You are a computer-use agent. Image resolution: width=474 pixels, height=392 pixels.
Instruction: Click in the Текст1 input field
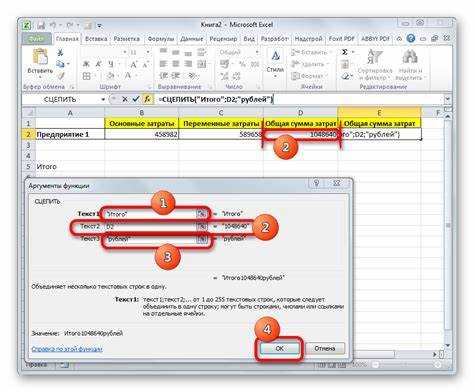point(150,214)
